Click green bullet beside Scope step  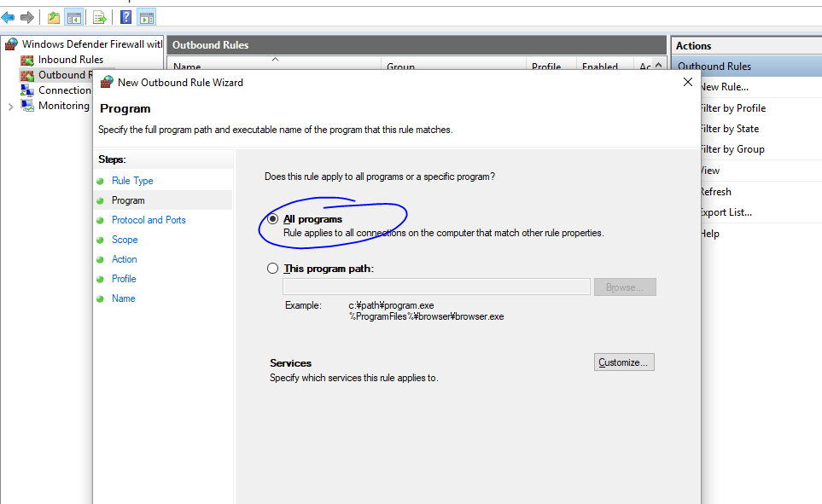click(100, 240)
